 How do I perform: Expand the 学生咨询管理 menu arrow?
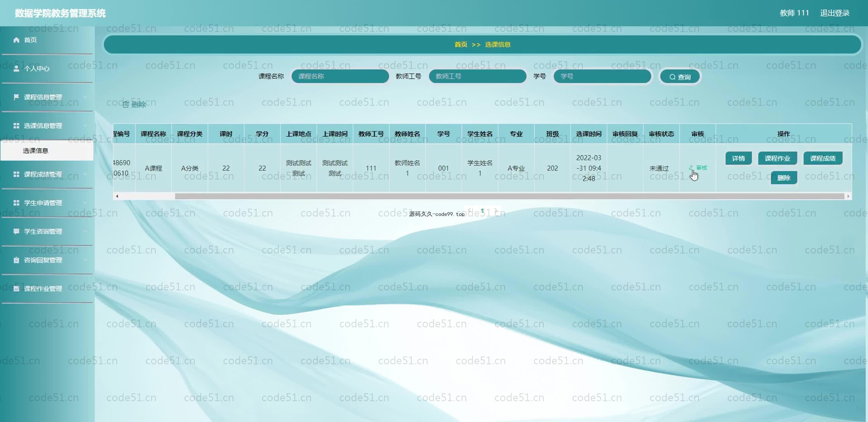pos(85,232)
